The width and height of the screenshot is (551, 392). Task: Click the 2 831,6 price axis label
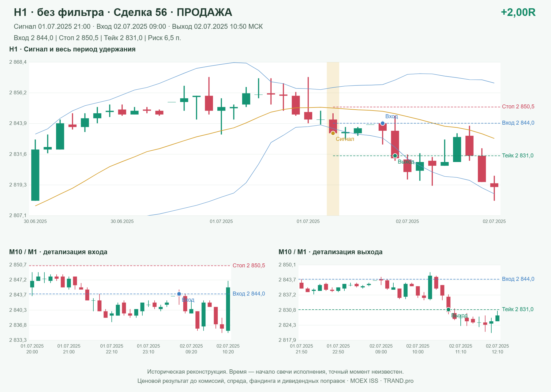coord(18,154)
